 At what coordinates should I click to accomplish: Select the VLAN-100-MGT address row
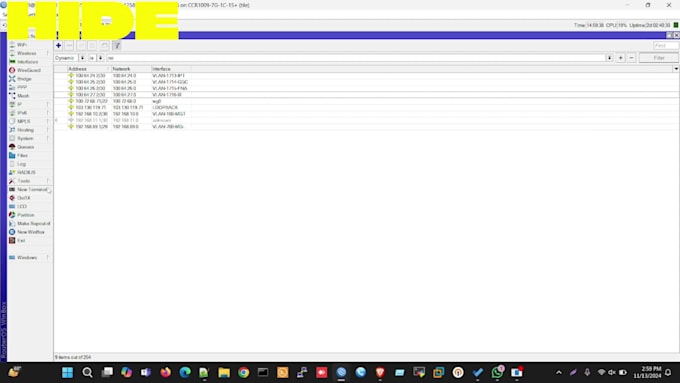[366, 114]
